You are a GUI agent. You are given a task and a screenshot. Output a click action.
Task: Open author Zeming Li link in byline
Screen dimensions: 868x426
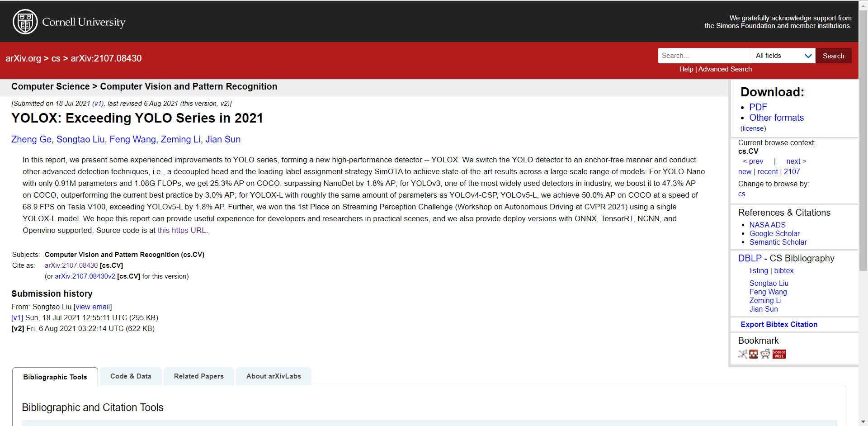(x=181, y=139)
